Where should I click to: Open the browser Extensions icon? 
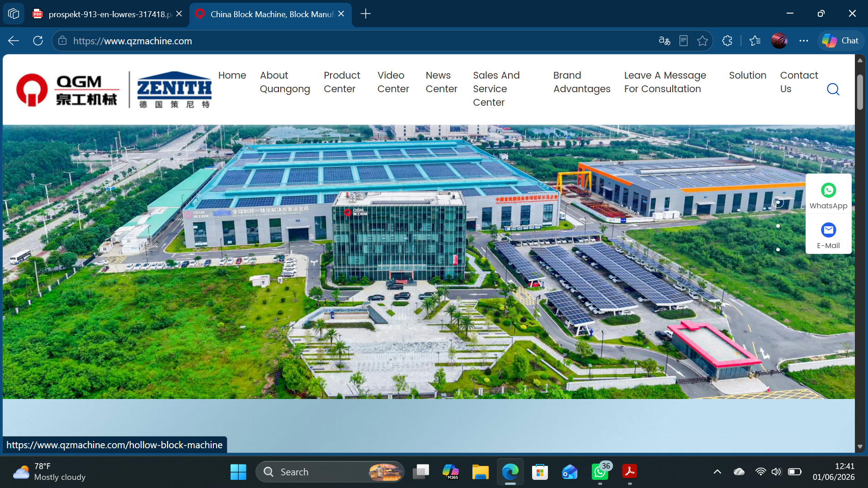(x=727, y=41)
